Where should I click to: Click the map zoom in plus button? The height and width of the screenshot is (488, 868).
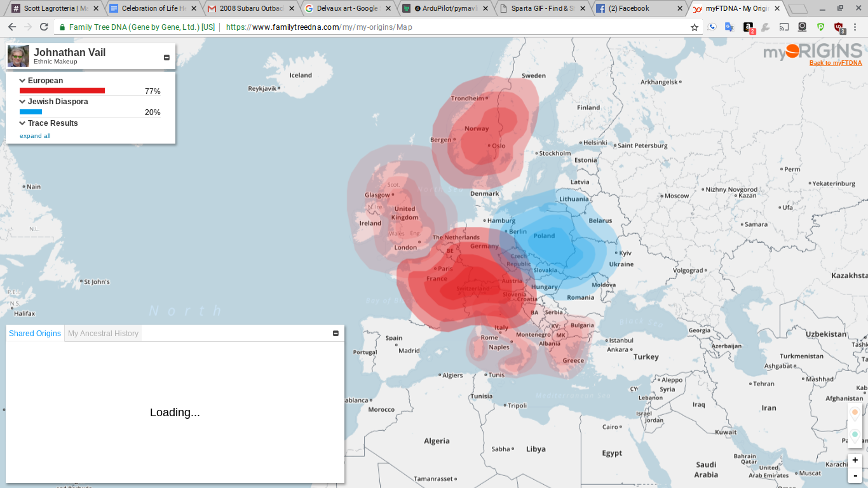(x=855, y=460)
